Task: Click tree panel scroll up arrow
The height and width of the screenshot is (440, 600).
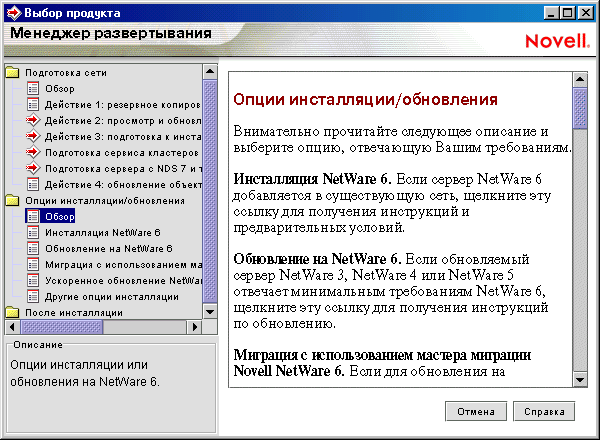Action: tap(210, 71)
